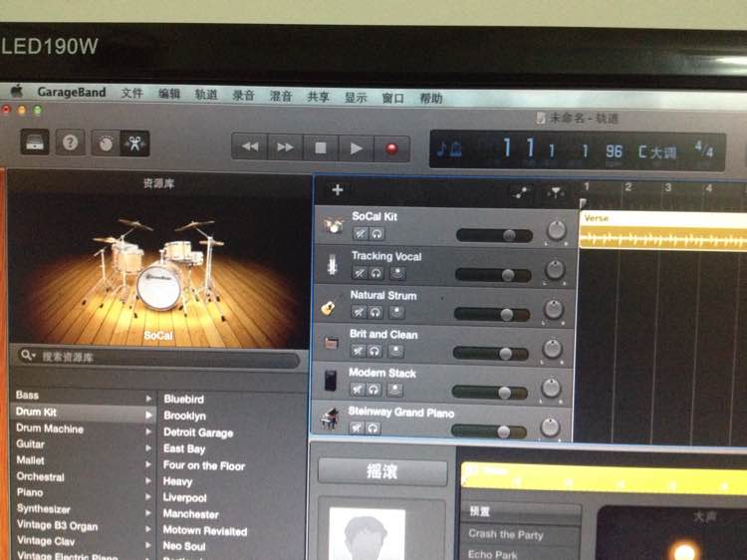Expand the Piano category arrow
The image size is (747, 560).
pyautogui.click(x=148, y=496)
